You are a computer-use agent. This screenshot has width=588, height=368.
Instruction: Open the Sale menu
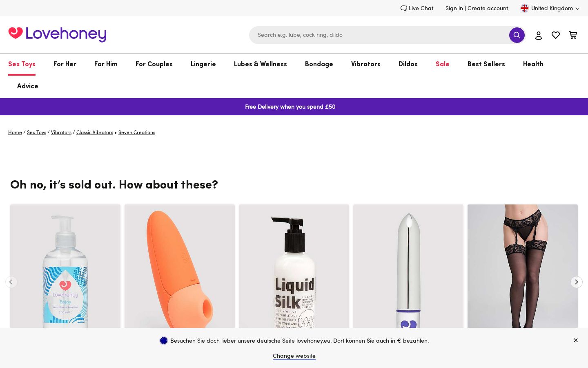(443, 64)
